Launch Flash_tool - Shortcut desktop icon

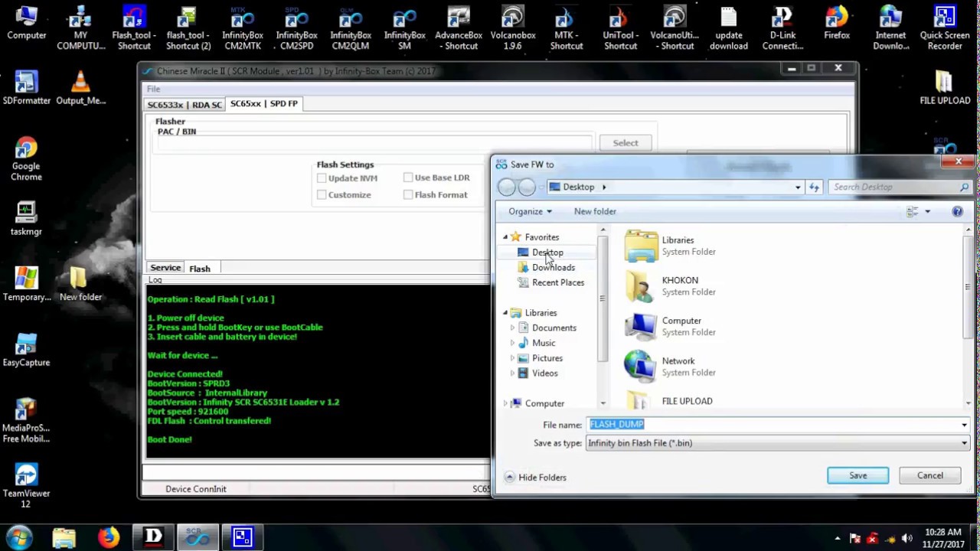pos(134,29)
